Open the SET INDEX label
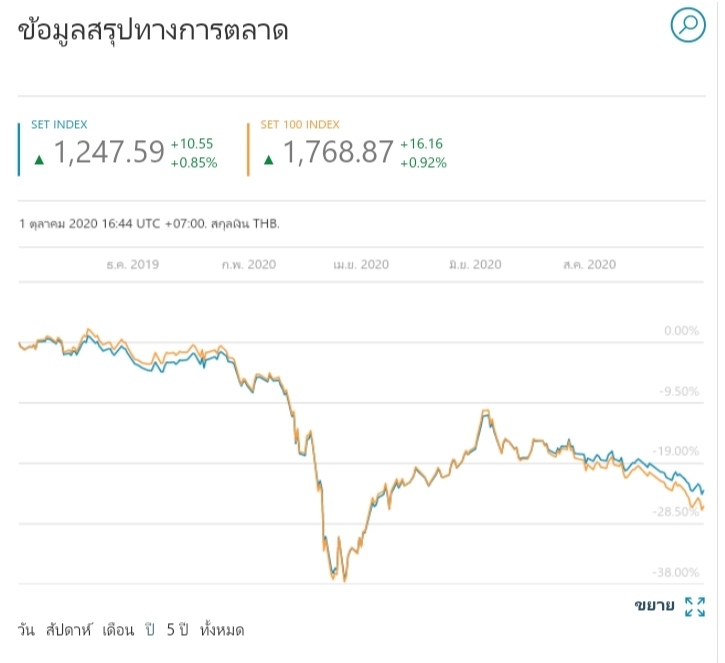 point(60,125)
